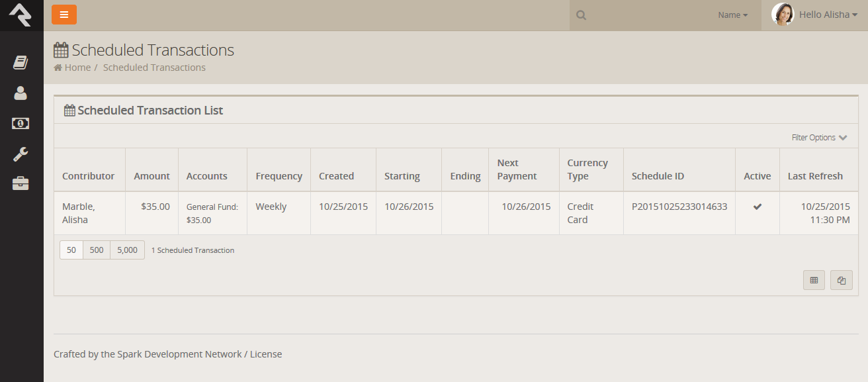Image resolution: width=868 pixels, height=382 pixels.
Task: Open the Name search type dropdown
Action: [x=732, y=15]
